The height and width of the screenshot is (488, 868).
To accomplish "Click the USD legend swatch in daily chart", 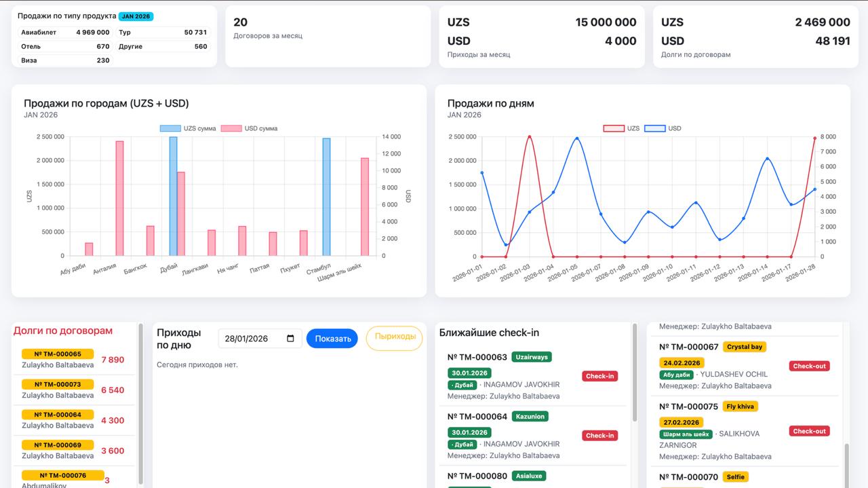I will tap(654, 128).
